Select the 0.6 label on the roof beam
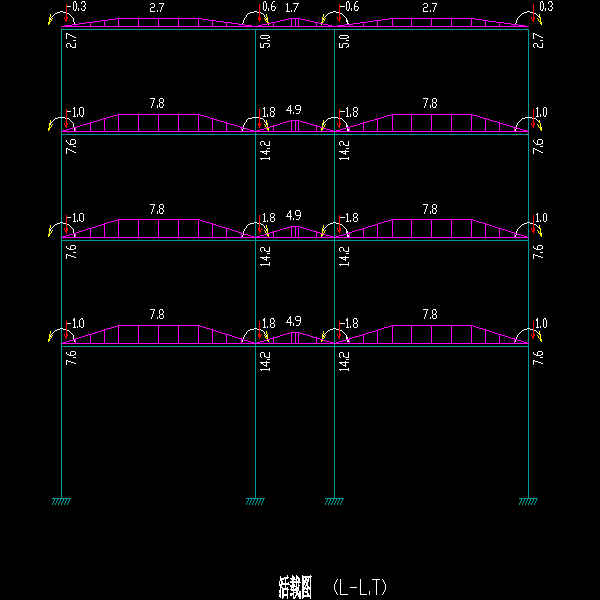This screenshot has height=600, width=600. click(x=268, y=7)
